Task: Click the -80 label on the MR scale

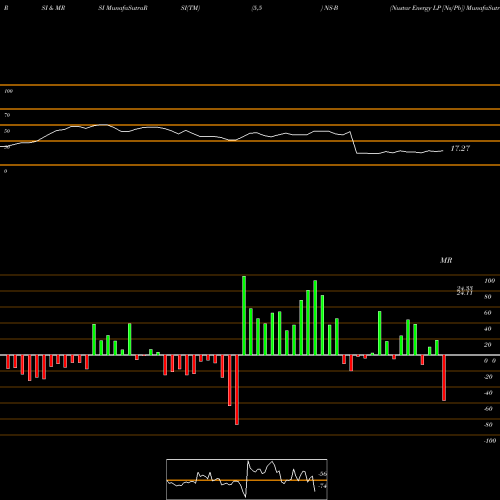Action: point(488,425)
